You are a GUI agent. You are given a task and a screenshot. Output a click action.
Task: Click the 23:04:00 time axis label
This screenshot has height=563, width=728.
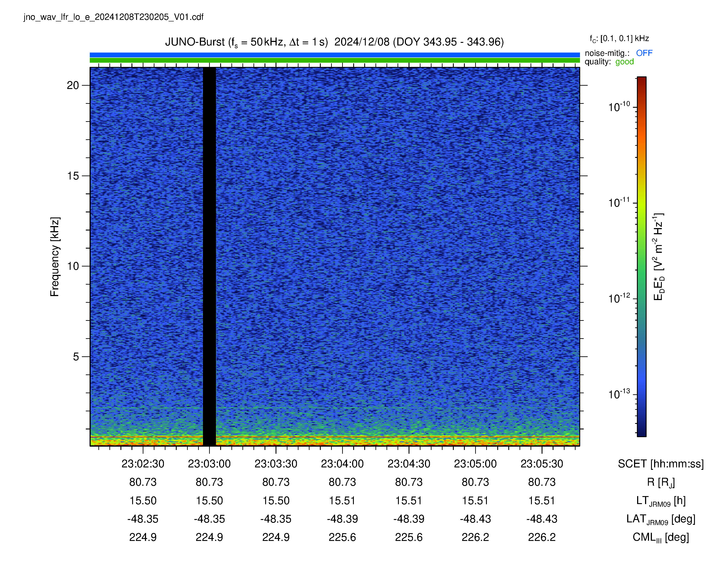pyautogui.click(x=342, y=464)
